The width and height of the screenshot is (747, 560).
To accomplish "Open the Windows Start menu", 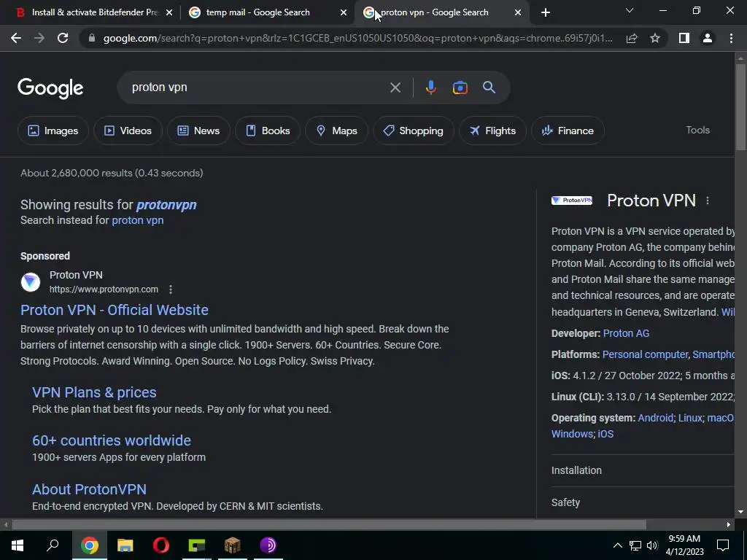I will [18, 545].
